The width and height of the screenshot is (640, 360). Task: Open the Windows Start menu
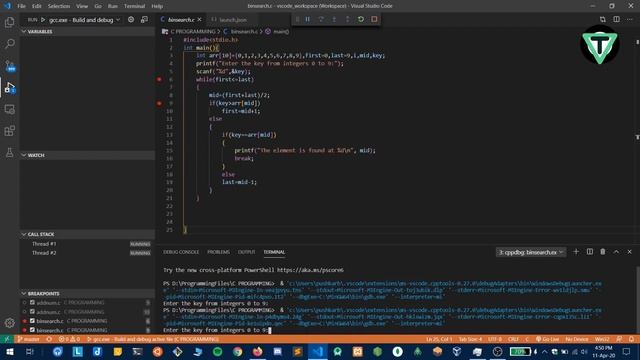9,351
